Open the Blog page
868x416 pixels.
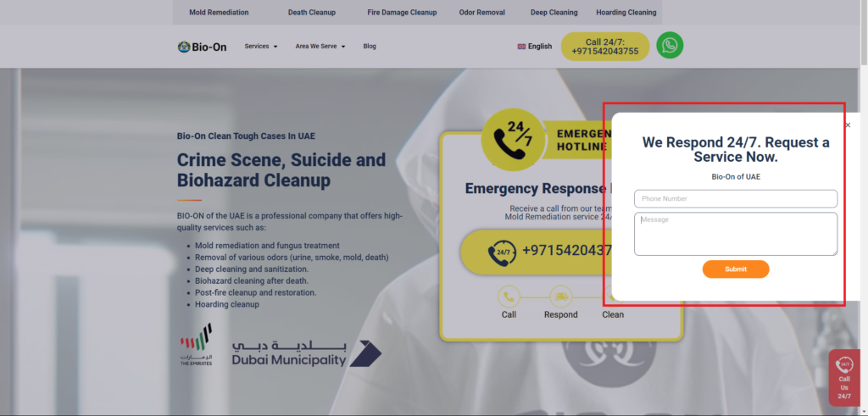click(x=370, y=47)
